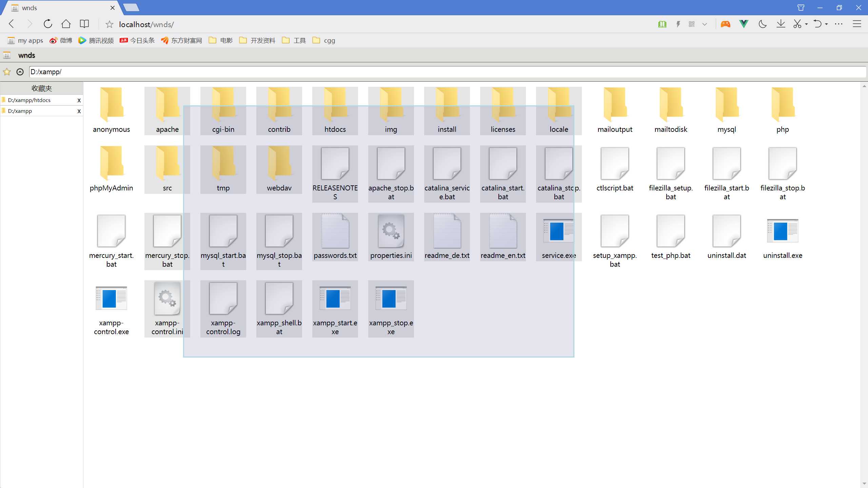868x488 pixels.
Task: Select passwords.txt file
Action: click(x=335, y=237)
